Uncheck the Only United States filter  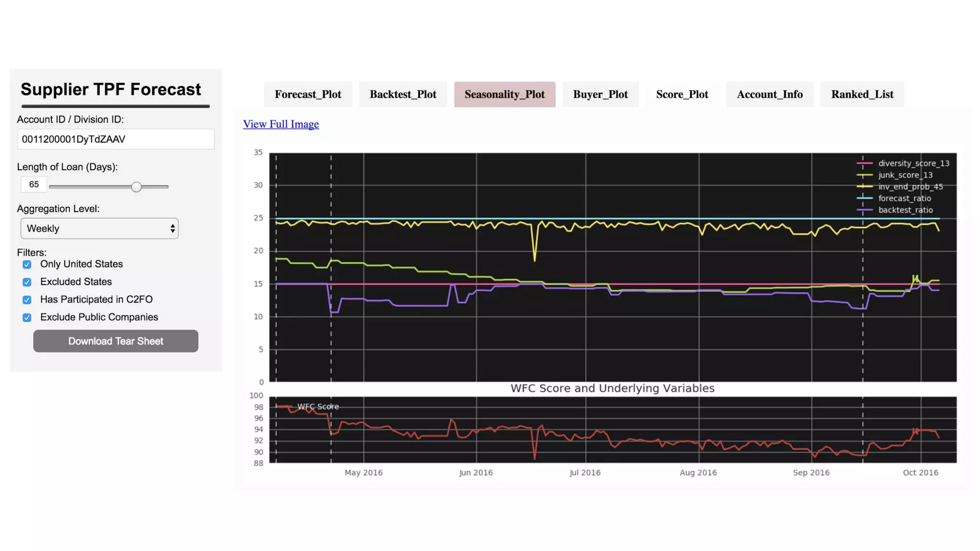pyautogui.click(x=27, y=264)
